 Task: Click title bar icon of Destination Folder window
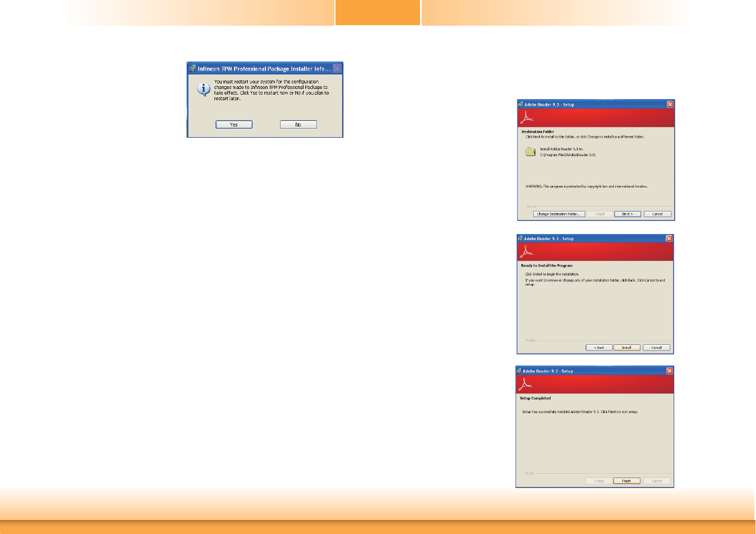pyautogui.click(x=521, y=105)
